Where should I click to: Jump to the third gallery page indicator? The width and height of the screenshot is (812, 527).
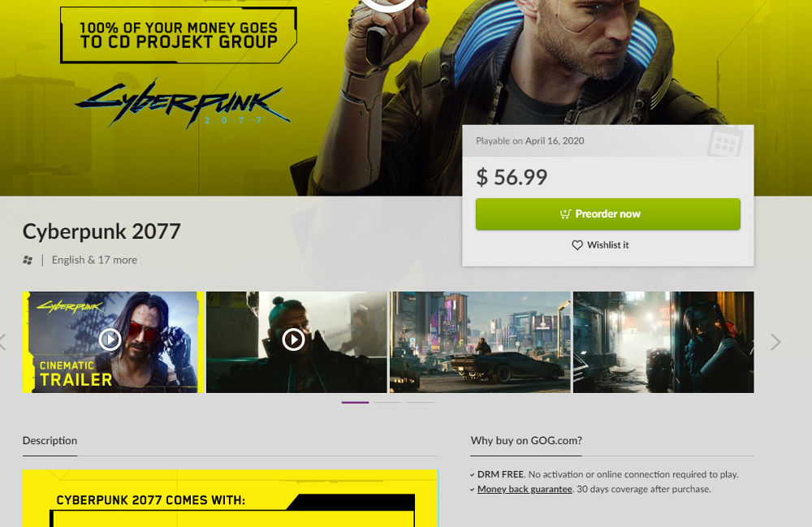(421, 402)
